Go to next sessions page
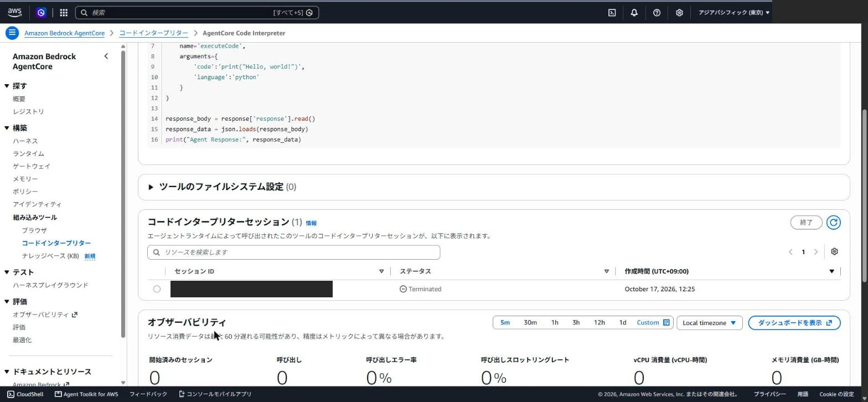Screen dimensions: 868x402 tap(815, 252)
